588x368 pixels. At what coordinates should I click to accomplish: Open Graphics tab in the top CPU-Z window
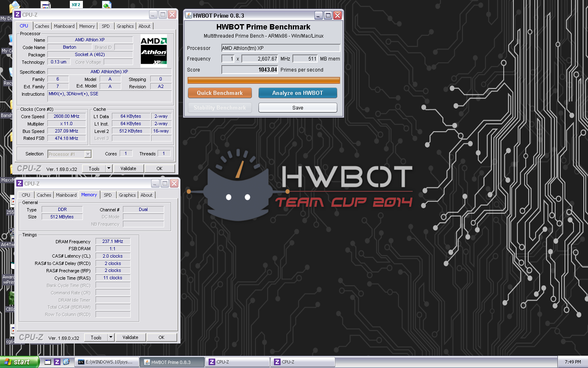125,26
